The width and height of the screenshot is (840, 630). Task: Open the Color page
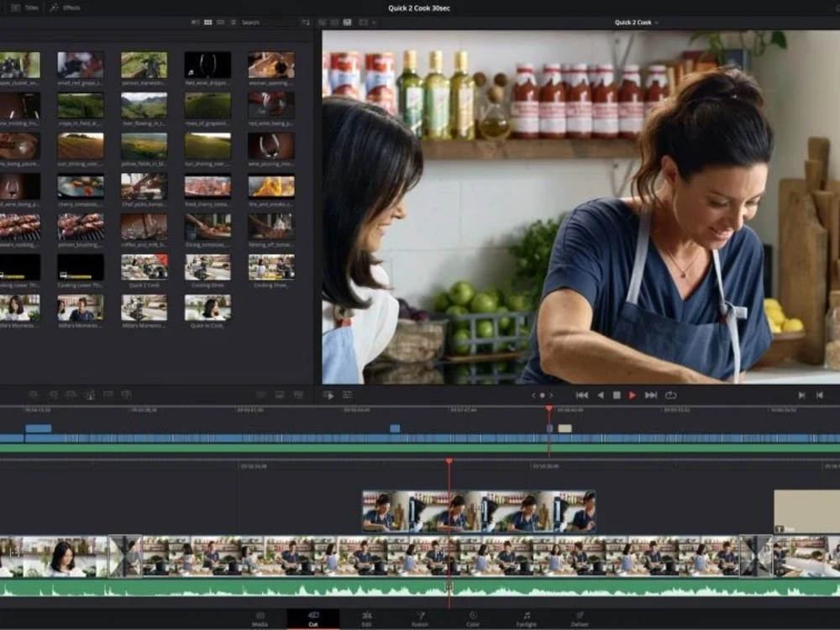[475, 621]
